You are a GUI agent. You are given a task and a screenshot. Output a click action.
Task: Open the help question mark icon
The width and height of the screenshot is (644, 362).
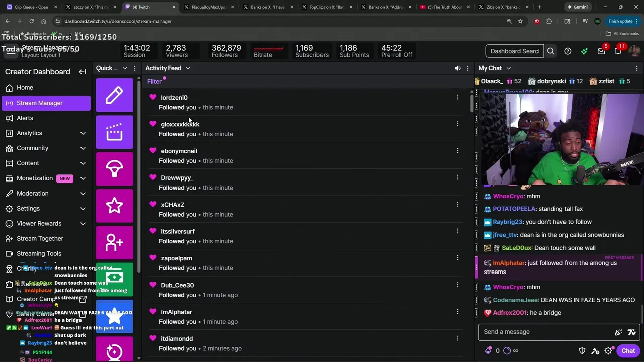(x=568, y=51)
